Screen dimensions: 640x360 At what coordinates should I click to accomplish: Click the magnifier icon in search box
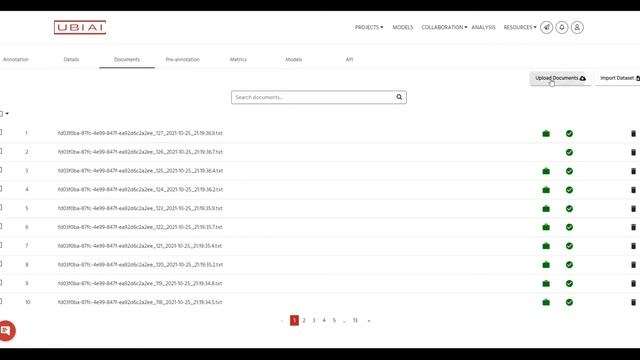(399, 97)
